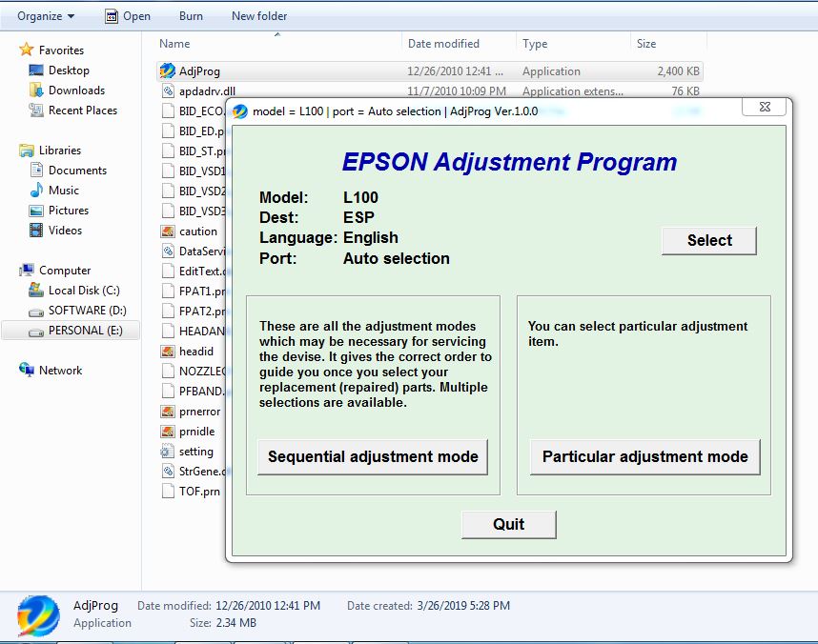The image size is (818, 644).
Task: Select the BID_ED file row
Action: click(x=192, y=131)
